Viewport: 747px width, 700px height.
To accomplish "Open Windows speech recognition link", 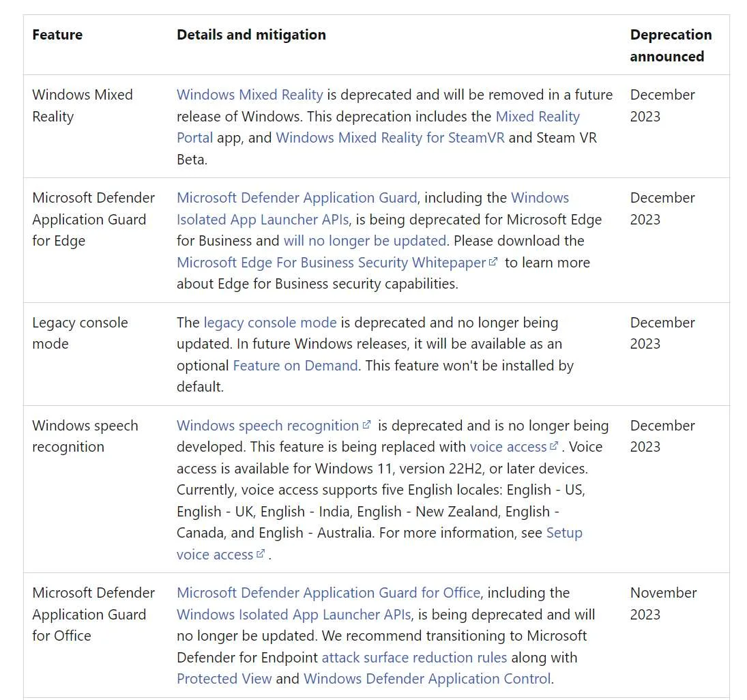I will tap(267, 426).
